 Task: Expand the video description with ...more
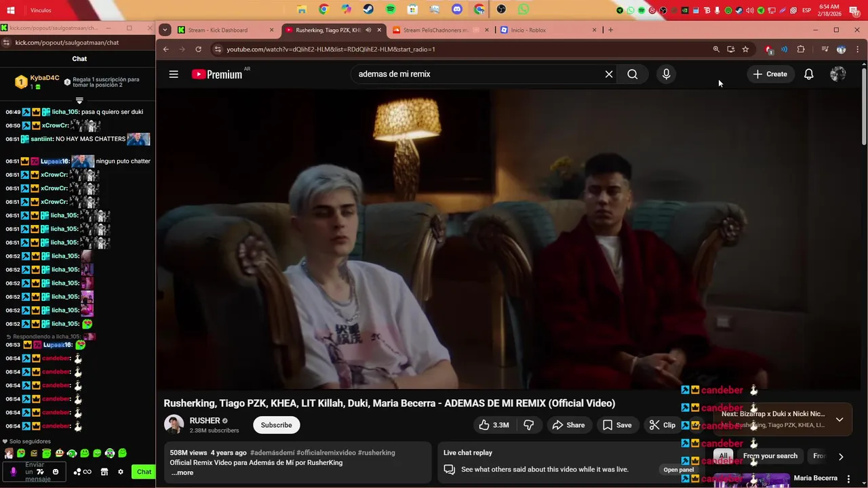pos(182,472)
